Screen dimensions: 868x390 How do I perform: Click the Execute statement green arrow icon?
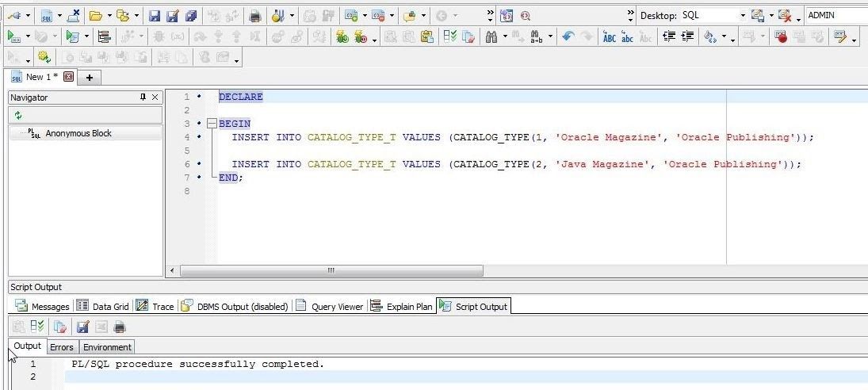pyautogui.click(x=13, y=36)
